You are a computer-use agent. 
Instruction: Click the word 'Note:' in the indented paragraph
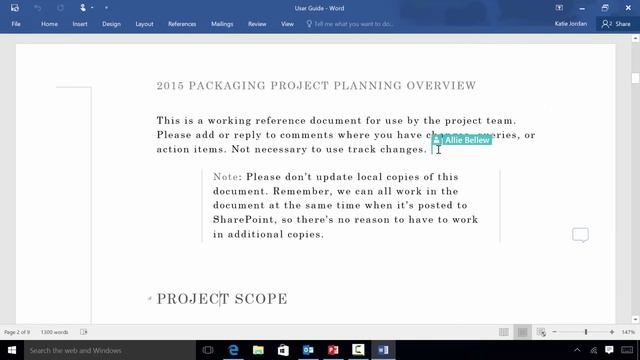(227, 177)
